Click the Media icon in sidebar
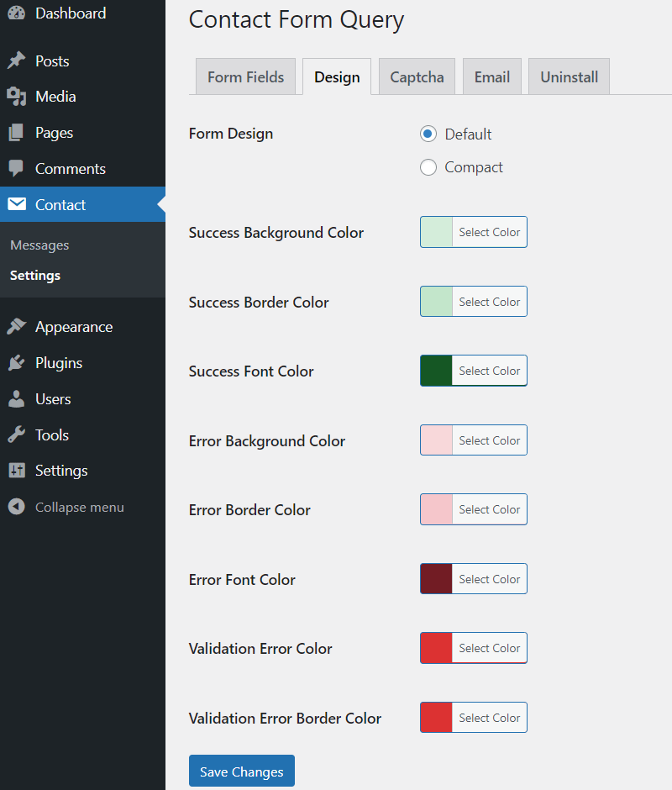Image resolution: width=672 pixels, height=790 pixels. tap(16, 97)
